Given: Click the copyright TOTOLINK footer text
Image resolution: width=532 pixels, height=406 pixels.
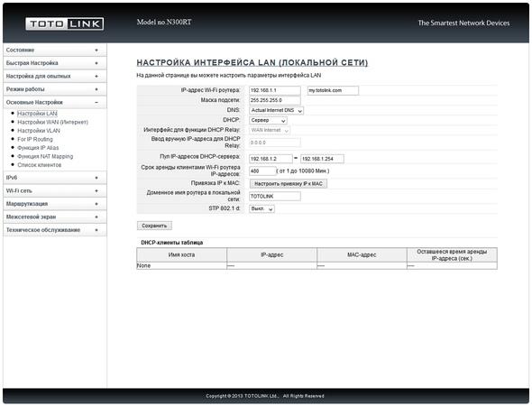Looking at the screenshot, I should click(x=265, y=396).
